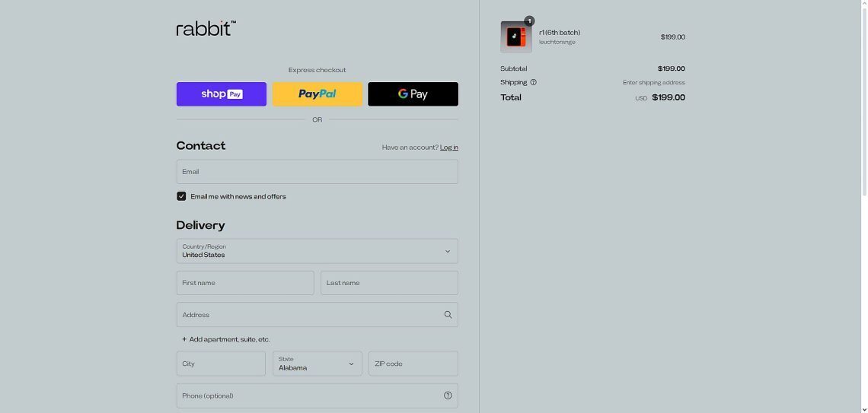868x413 pixels.
Task: Open the State dropdown showing Alabama
Action: (x=318, y=364)
